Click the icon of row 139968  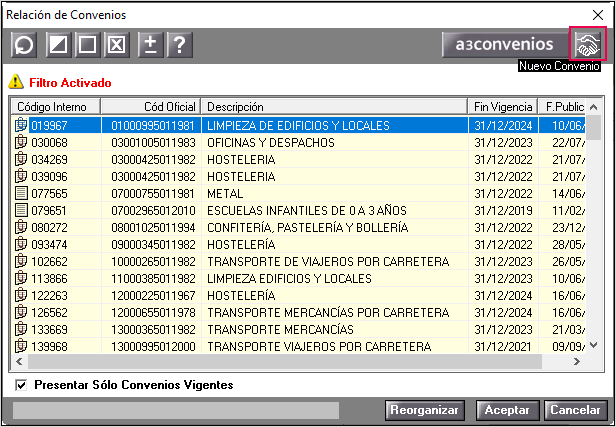click(21, 346)
